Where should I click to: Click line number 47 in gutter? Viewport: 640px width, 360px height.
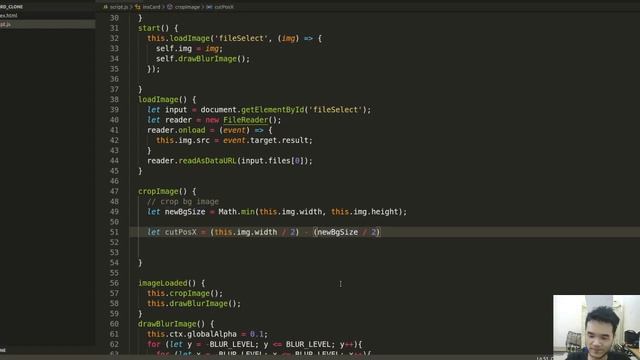click(x=114, y=191)
